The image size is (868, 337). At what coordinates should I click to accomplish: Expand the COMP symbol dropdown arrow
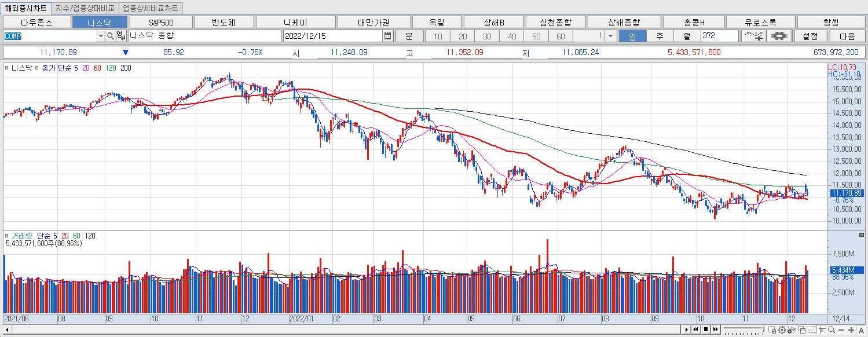pyautogui.click(x=101, y=36)
